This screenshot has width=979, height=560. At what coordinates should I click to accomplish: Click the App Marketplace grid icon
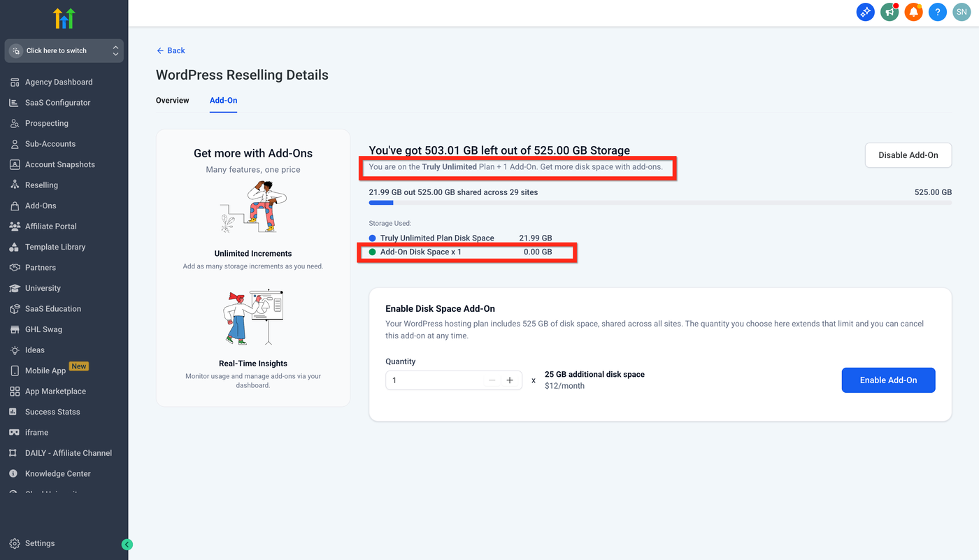point(15,392)
